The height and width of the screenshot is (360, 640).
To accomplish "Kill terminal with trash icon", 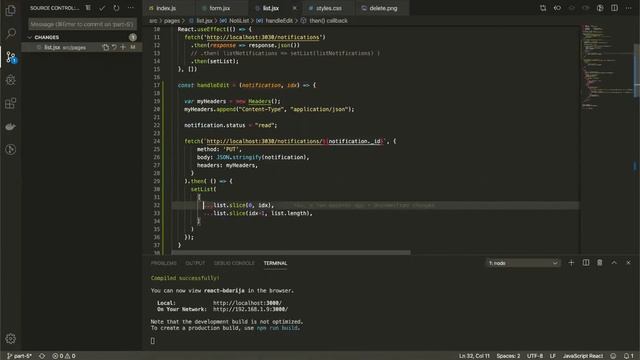I will pos(600,263).
